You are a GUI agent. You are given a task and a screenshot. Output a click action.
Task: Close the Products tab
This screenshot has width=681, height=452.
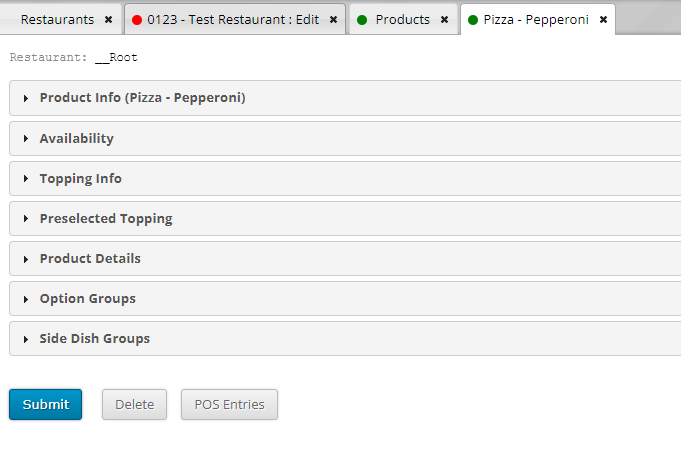(x=444, y=20)
